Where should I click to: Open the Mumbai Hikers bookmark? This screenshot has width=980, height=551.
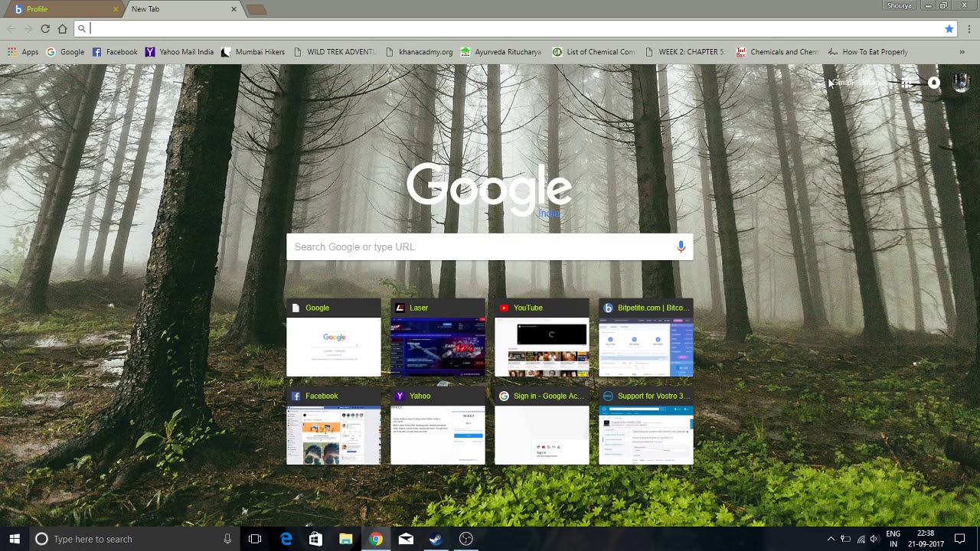point(253,52)
